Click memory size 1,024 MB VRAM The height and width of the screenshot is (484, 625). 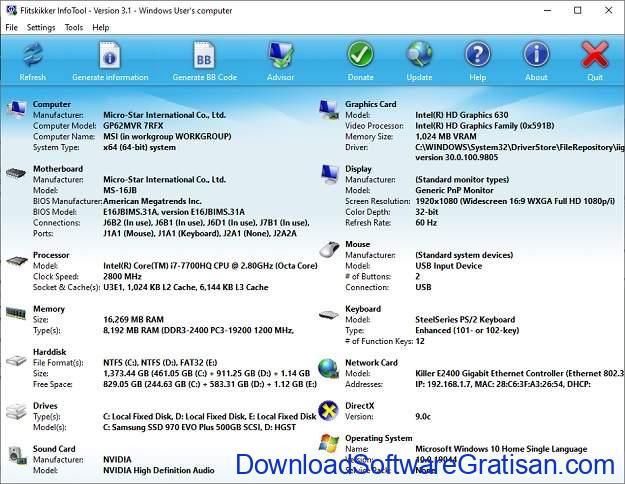tap(446, 136)
